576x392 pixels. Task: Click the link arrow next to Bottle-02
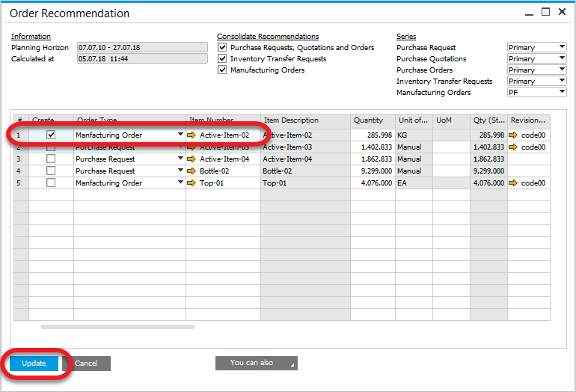(192, 171)
